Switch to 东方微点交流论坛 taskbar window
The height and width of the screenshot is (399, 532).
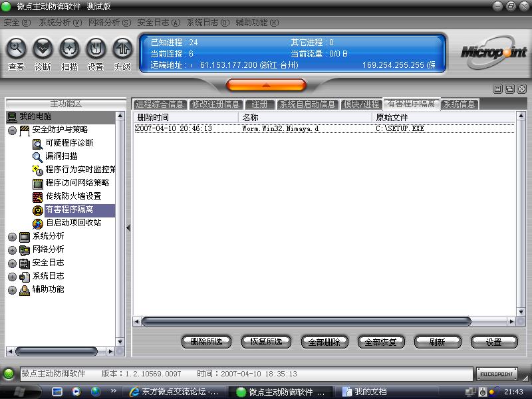tap(174, 392)
